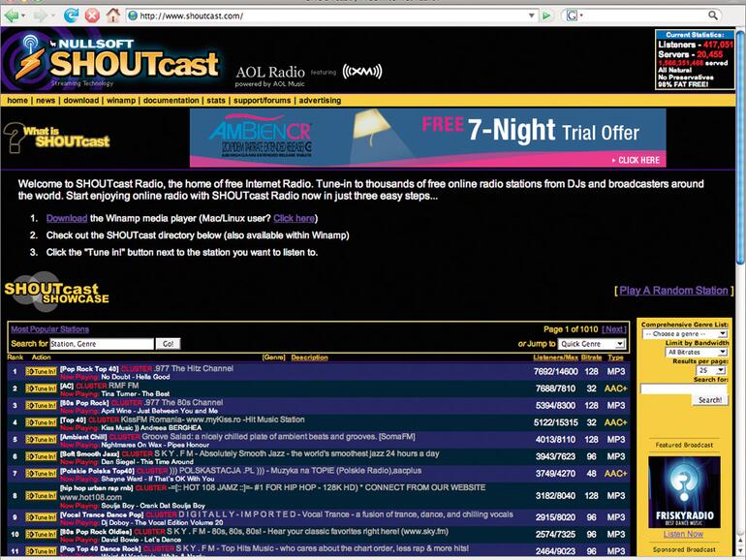The width and height of the screenshot is (746, 560).
Task: Open the news menu item
Action: coord(46,101)
